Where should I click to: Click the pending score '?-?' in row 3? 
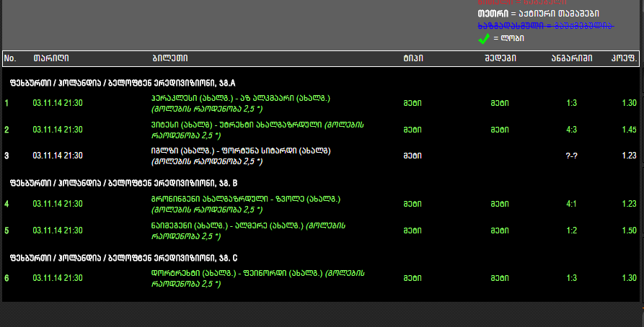[572, 156]
